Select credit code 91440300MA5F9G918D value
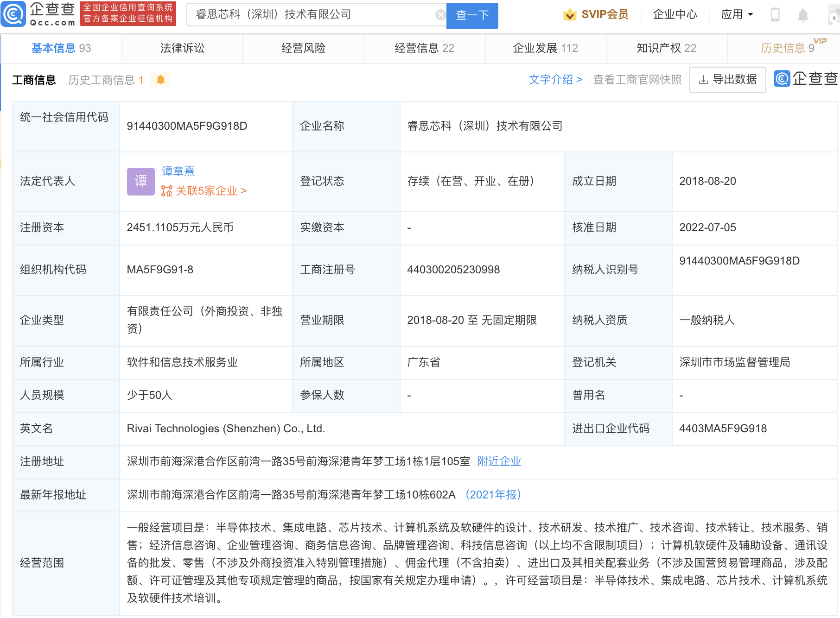Screen dimensions: 840x618 coord(187,126)
